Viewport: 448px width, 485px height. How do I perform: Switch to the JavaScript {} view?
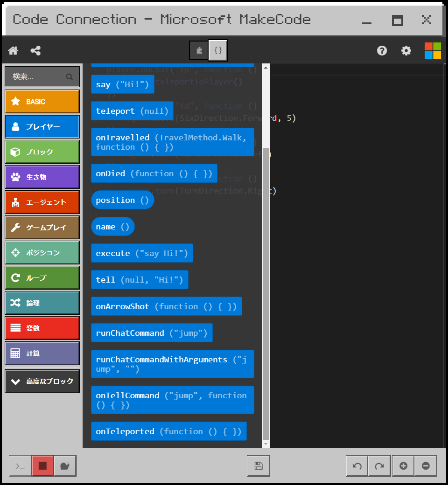[x=218, y=50]
